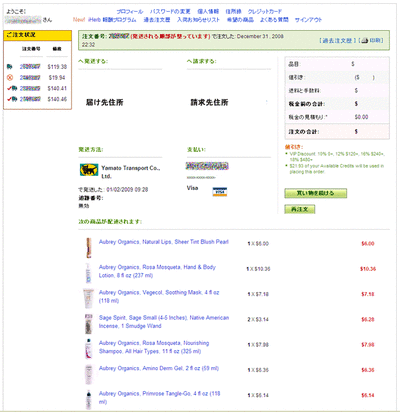This screenshot has height=412, width=400.
Task: Open the 過去注文歴 link in the order header
Action: click(338, 40)
